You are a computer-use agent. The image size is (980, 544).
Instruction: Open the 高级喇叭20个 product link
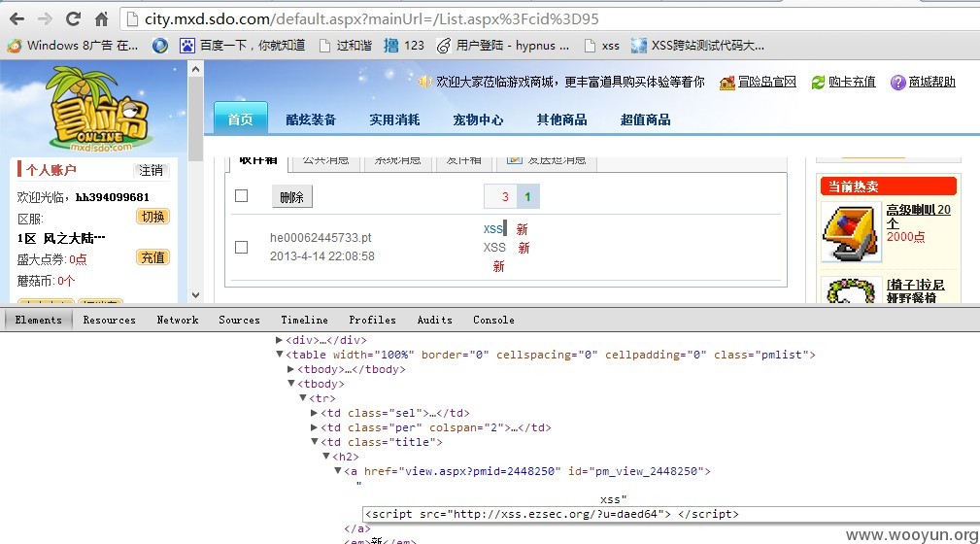tap(918, 217)
